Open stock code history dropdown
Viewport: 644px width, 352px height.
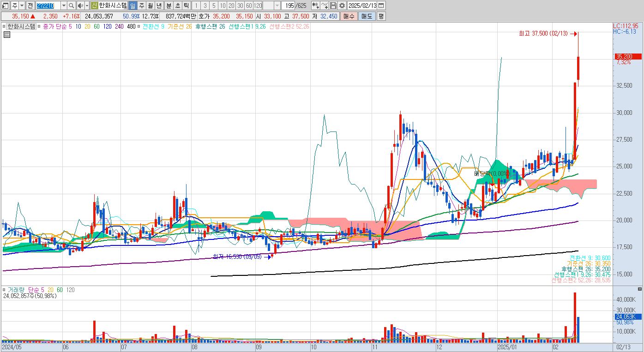[64, 6]
